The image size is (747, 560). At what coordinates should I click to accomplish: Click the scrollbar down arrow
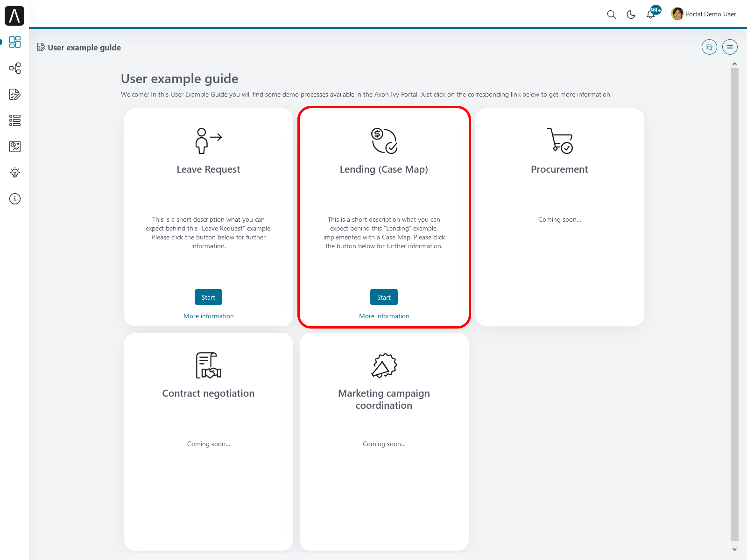[734, 549]
